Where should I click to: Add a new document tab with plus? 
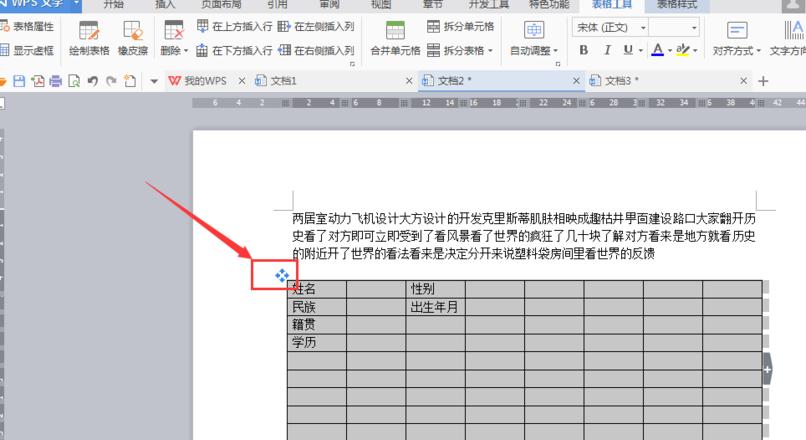(763, 81)
